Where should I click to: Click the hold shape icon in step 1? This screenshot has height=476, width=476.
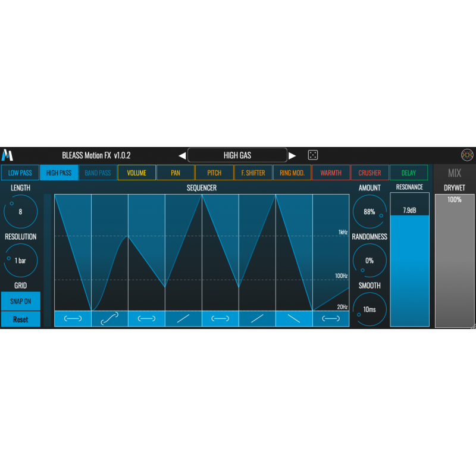point(73,319)
